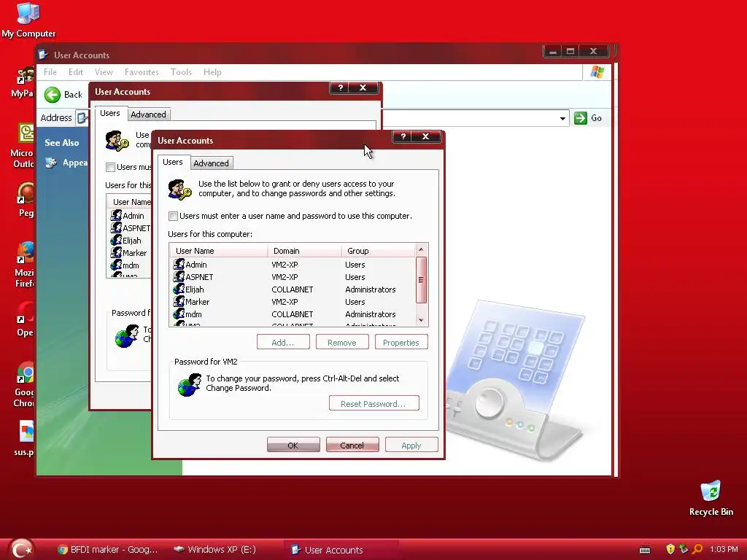Click the Start button orb

pyautogui.click(x=21, y=549)
